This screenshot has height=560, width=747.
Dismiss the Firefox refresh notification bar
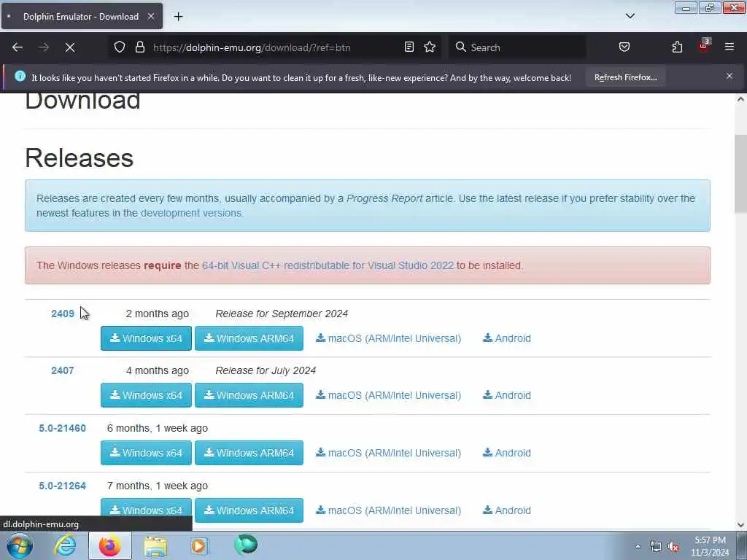point(729,76)
